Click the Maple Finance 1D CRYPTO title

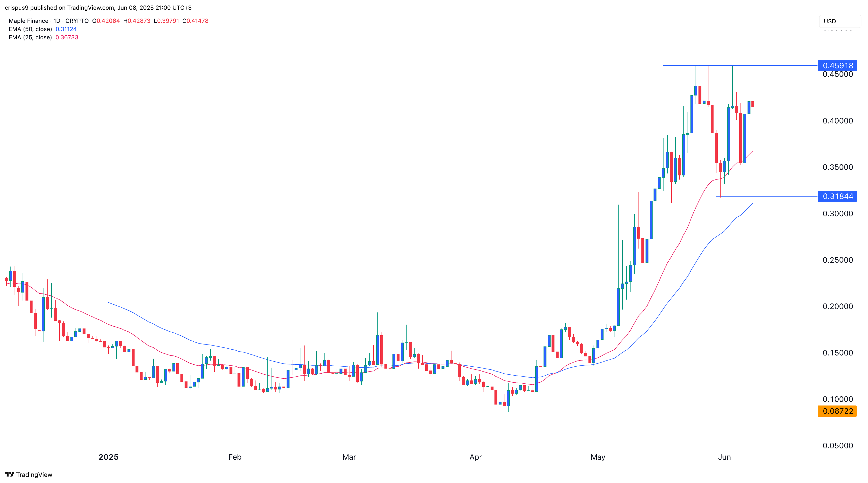tap(49, 21)
